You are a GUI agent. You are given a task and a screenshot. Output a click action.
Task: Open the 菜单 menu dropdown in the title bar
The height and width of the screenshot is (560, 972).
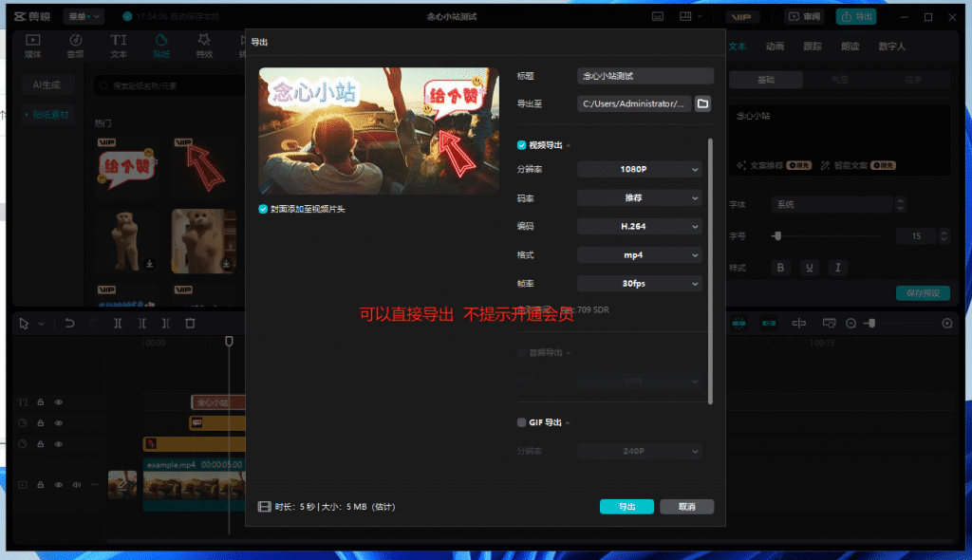click(84, 17)
